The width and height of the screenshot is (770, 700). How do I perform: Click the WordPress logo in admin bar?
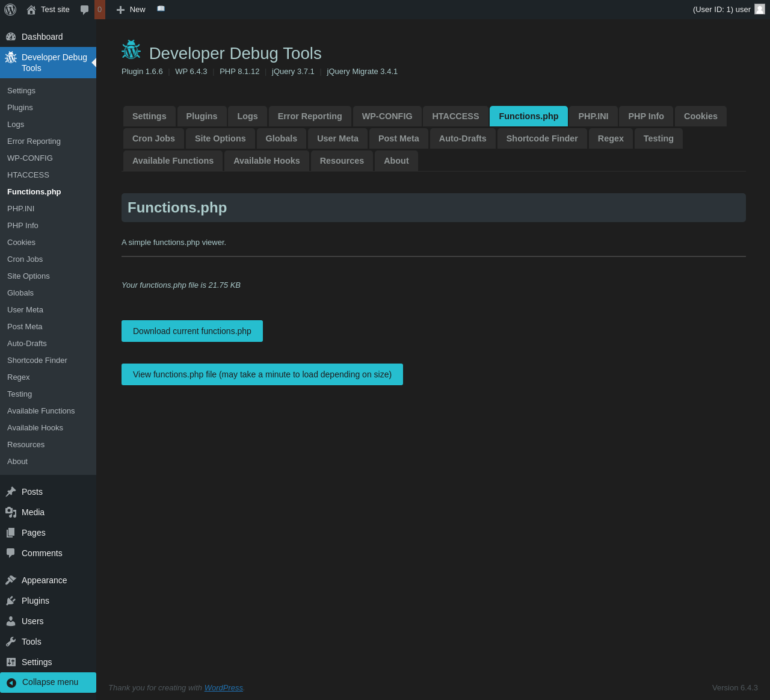10,10
